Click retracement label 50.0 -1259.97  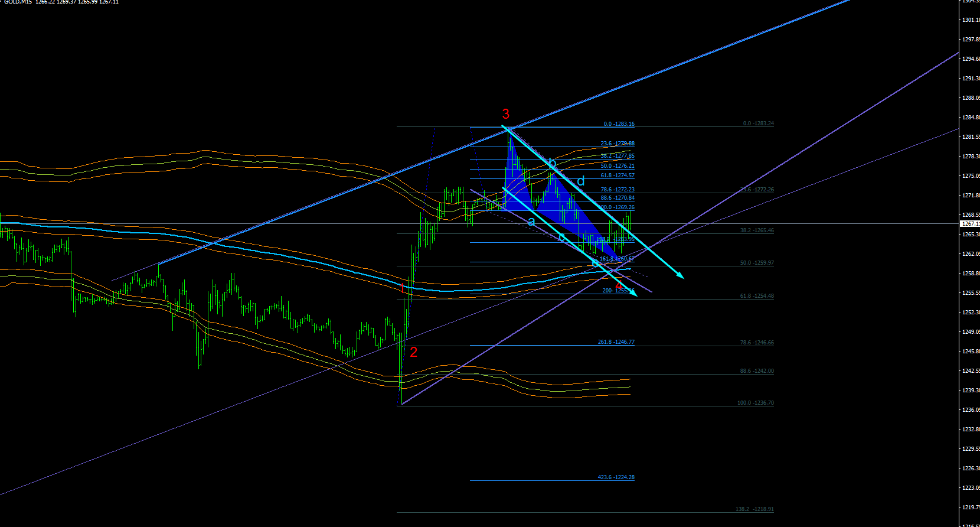(x=757, y=263)
